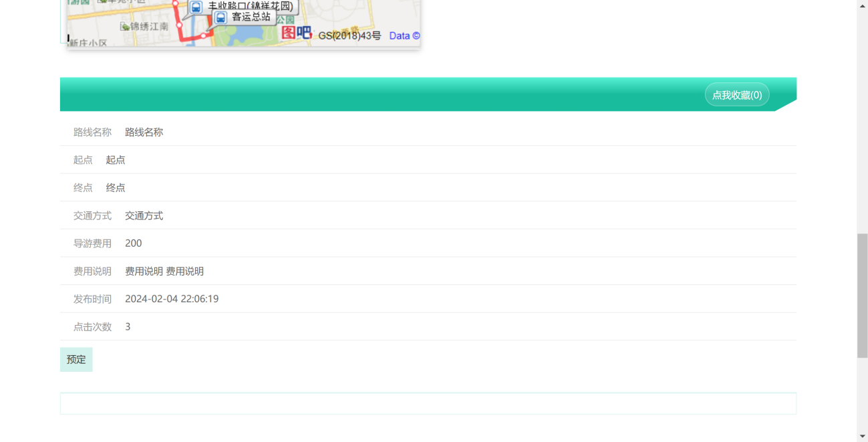Open the Data © map link
868x442 pixels.
[404, 36]
